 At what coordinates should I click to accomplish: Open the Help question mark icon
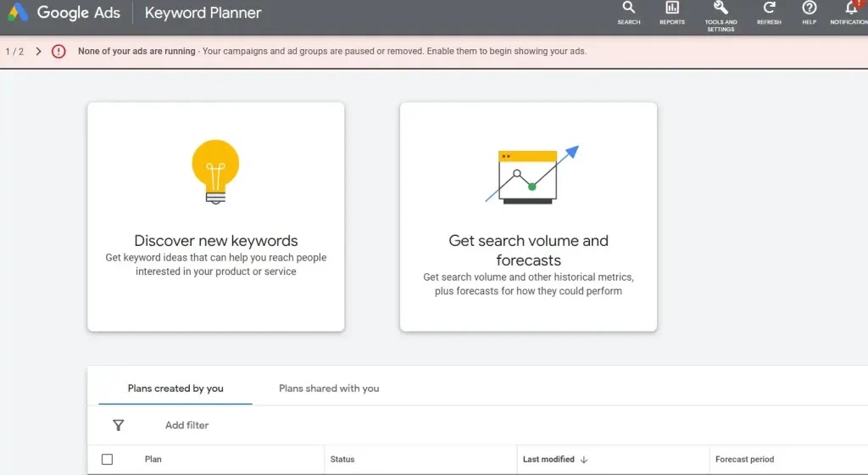[810, 9]
